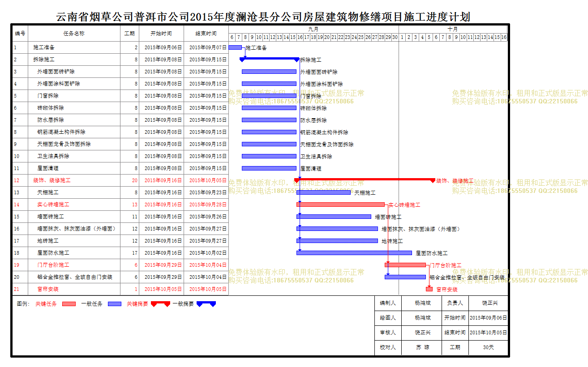Click the 2015年10月05日 value in info block
Image resolution: width=588 pixels, height=367 pixels.
(x=488, y=333)
